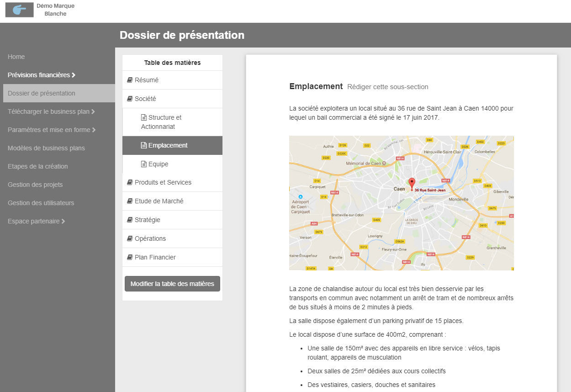Click the Table des matières heading
Screen dimensions: 571x392
pyautogui.click(x=172, y=63)
